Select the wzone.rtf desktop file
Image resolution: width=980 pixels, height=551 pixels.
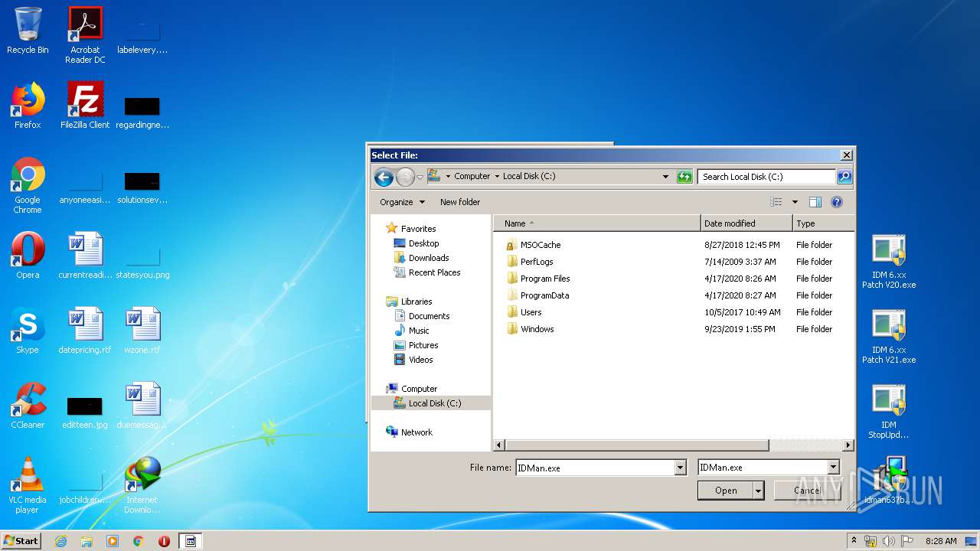[142, 331]
